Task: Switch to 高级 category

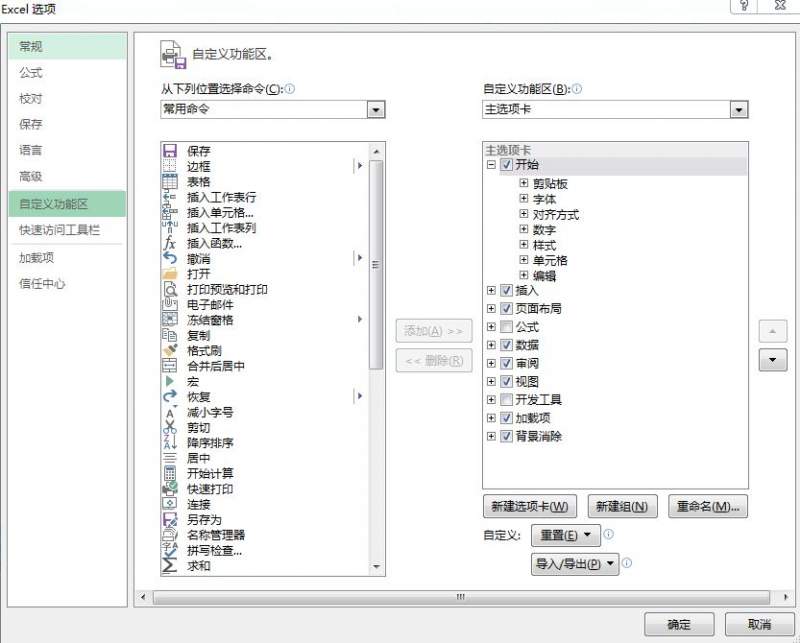Action: 67,177
